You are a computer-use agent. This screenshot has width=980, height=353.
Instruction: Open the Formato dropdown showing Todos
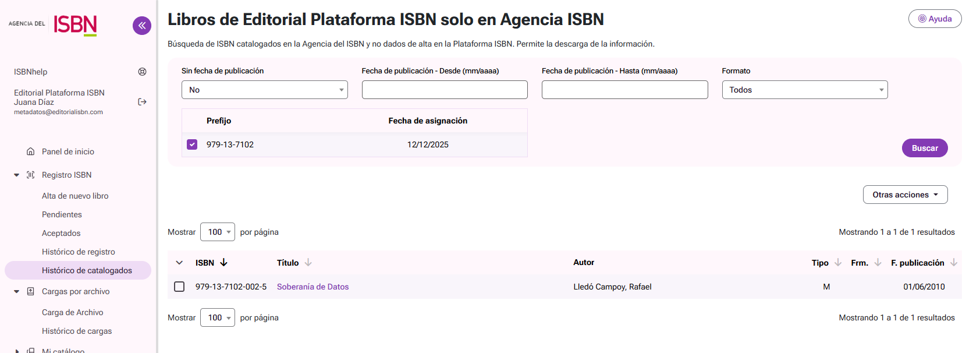click(x=805, y=90)
